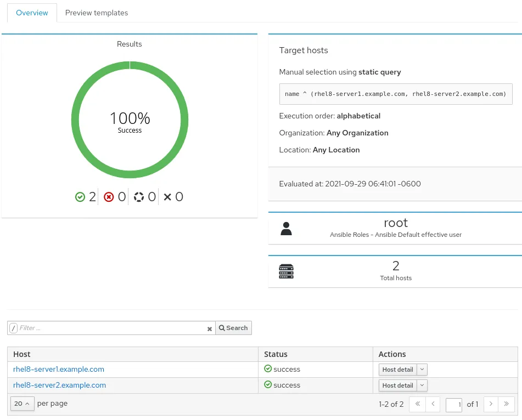
Task: Click the page number input box
Action: coord(453,405)
